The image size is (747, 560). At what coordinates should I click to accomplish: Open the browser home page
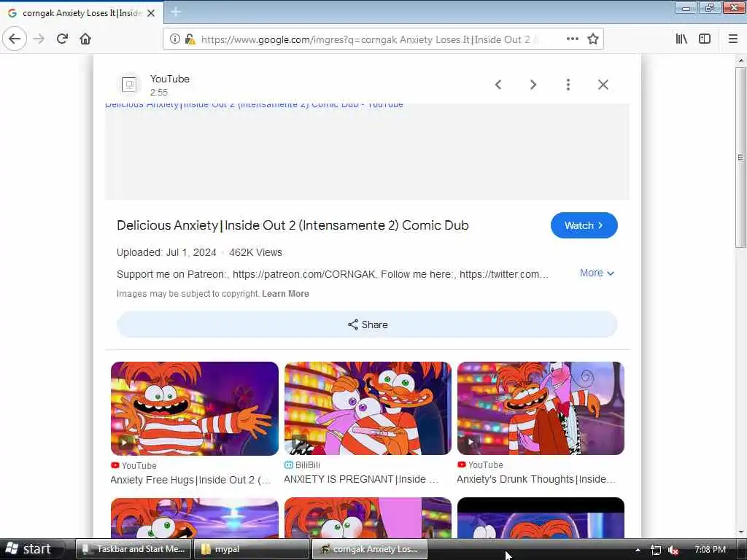[85, 39]
